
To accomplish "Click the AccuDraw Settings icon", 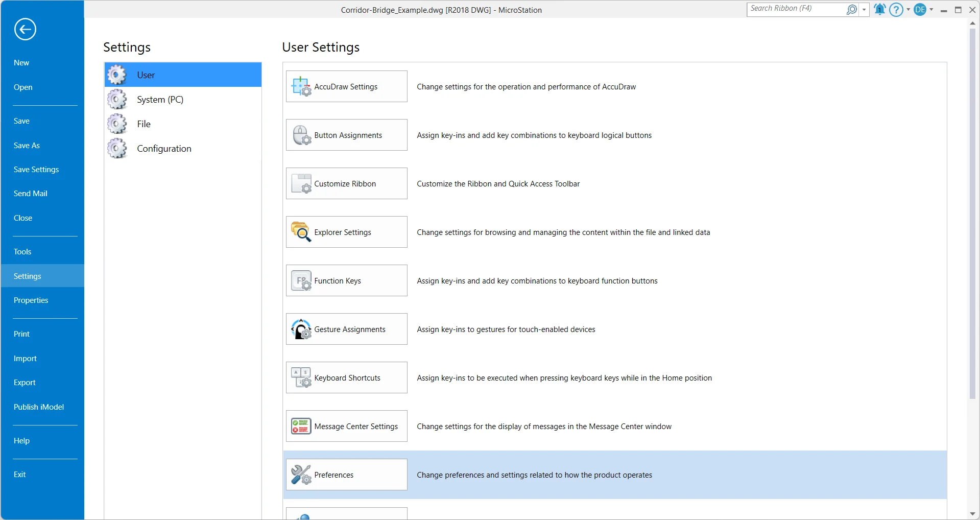I will [301, 87].
